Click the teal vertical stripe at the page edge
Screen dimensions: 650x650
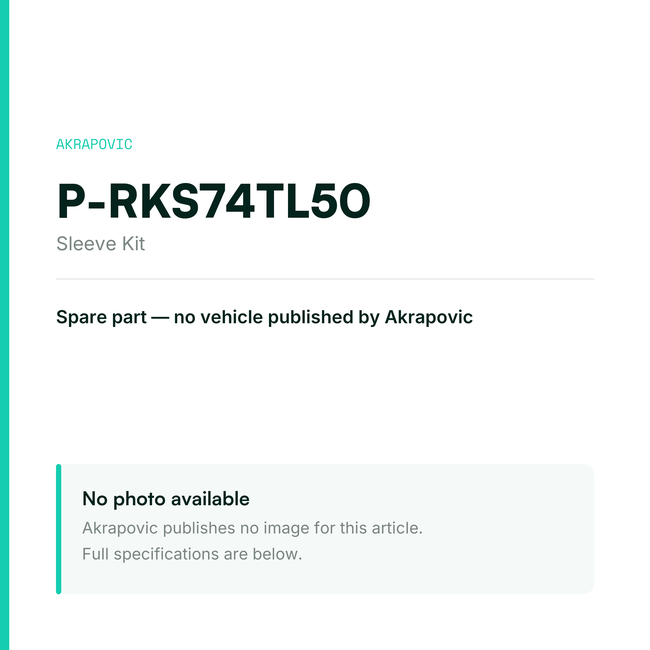tap(4, 325)
